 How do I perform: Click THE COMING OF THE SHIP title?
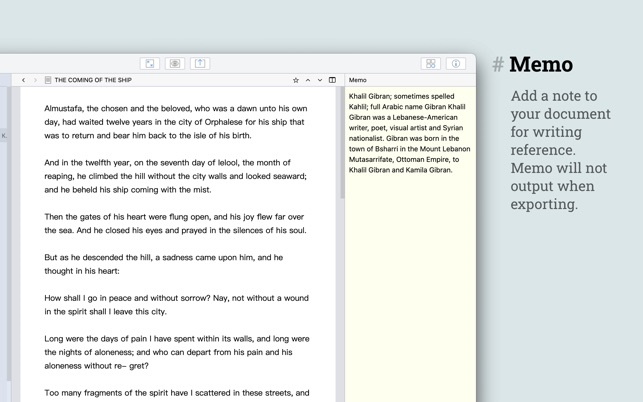tap(93, 80)
